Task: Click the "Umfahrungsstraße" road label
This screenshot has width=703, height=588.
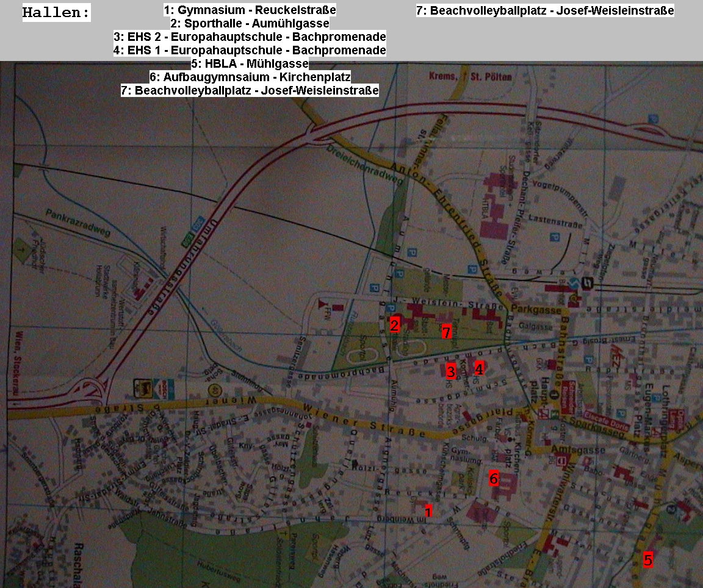Action: (x=182, y=268)
